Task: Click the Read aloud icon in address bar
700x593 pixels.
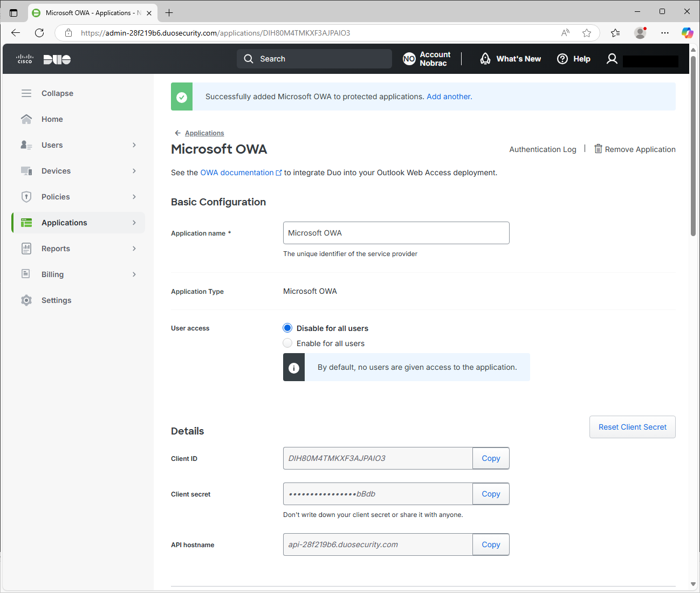Action: (565, 33)
